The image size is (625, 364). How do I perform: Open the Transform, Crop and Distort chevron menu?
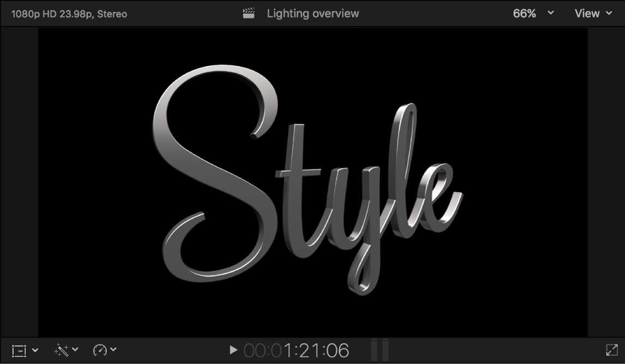(35, 350)
